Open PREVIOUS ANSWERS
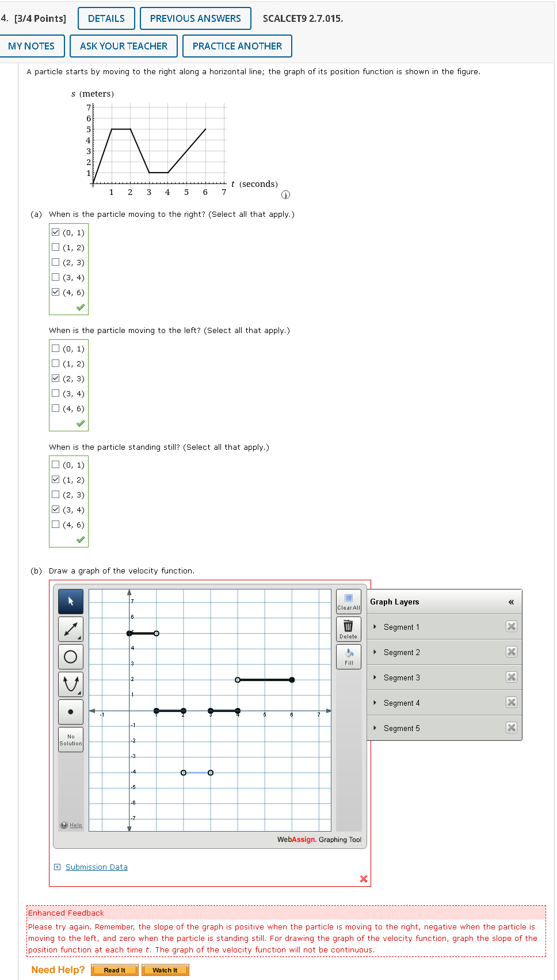 click(x=196, y=18)
